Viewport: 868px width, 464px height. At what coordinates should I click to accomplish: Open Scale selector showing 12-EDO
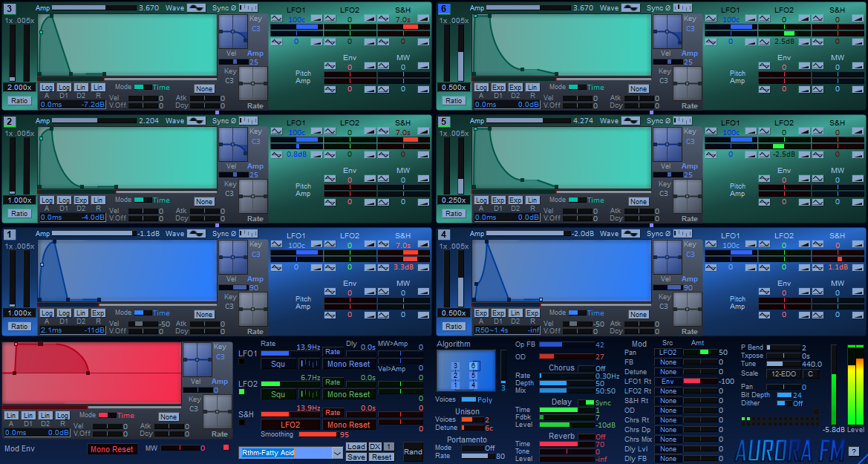tap(783, 373)
